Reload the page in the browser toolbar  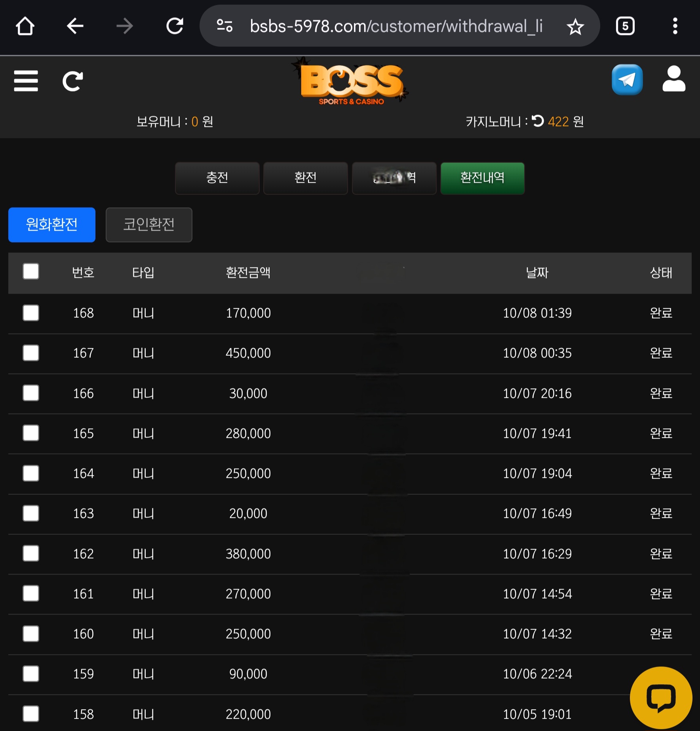[174, 26]
